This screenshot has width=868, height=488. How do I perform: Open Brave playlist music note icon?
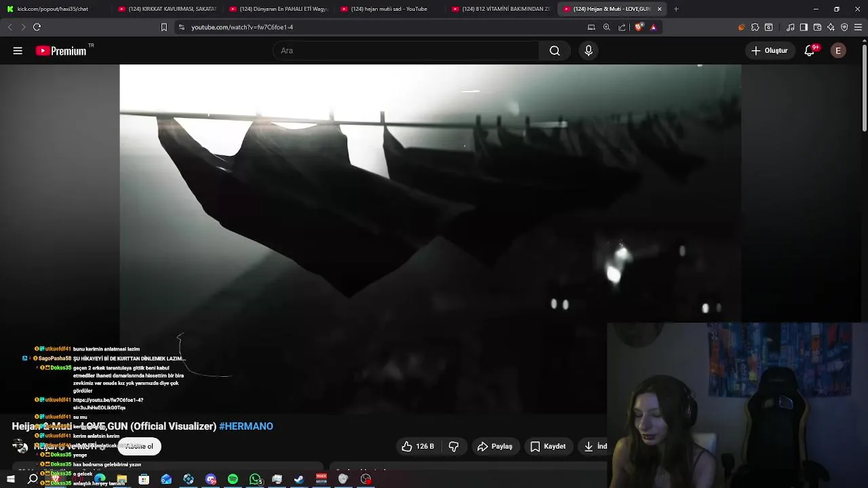(791, 27)
